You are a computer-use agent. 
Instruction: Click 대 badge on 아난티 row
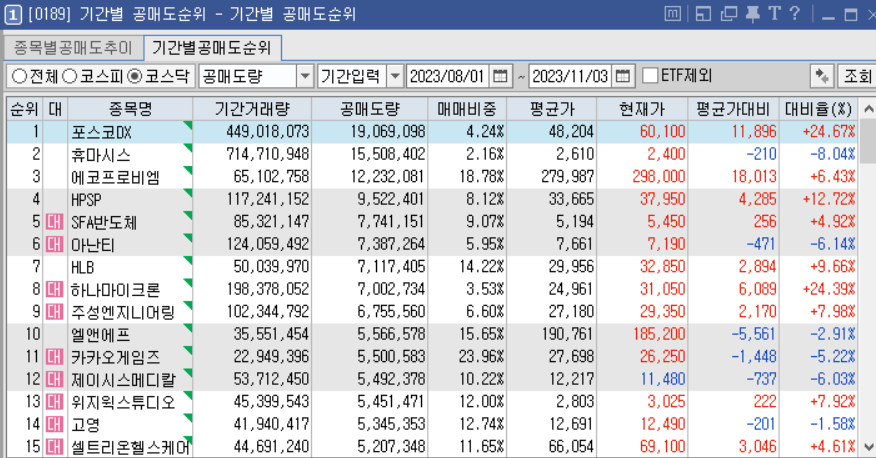[x=54, y=244]
